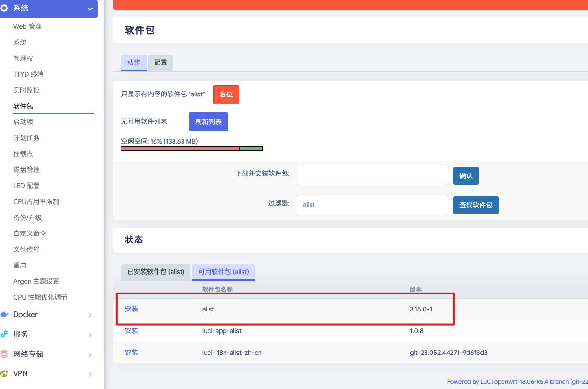This screenshot has height=389, width=588.
Task: Click the 空闲空间 free space bar
Action: click(192, 148)
